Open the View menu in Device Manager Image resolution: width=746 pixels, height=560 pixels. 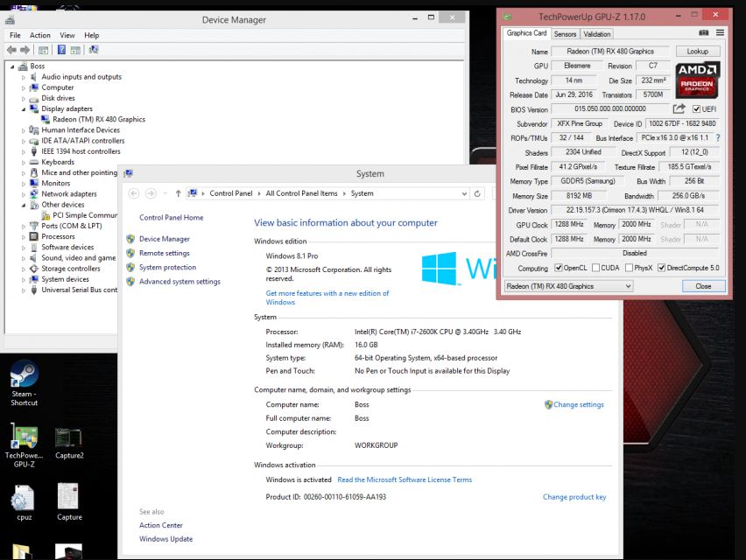tap(67, 35)
